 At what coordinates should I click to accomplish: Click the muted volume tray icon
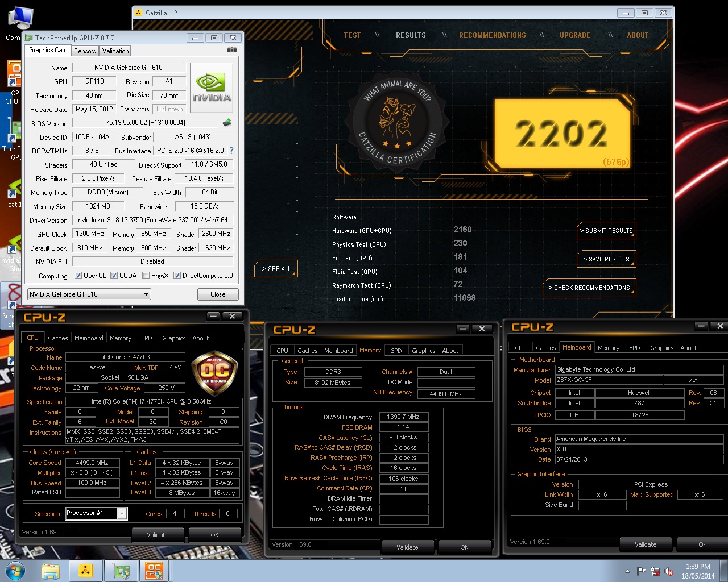[669, 571]
